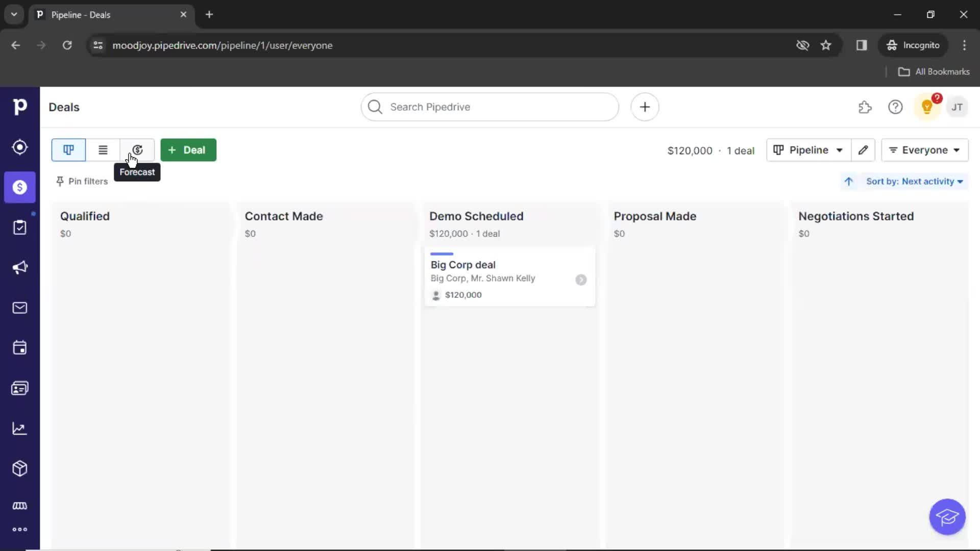Click the global add button

click(644, 107)
